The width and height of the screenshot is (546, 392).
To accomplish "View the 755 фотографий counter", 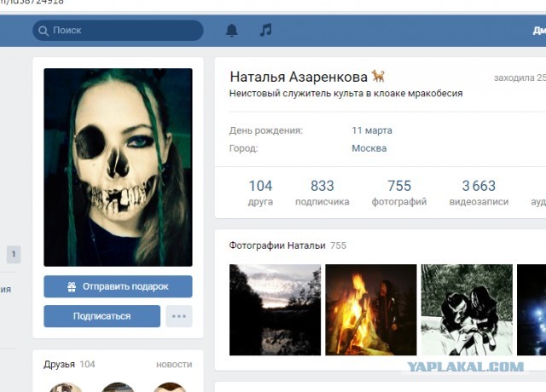I will pyautogui.click(x=399, y=193).
